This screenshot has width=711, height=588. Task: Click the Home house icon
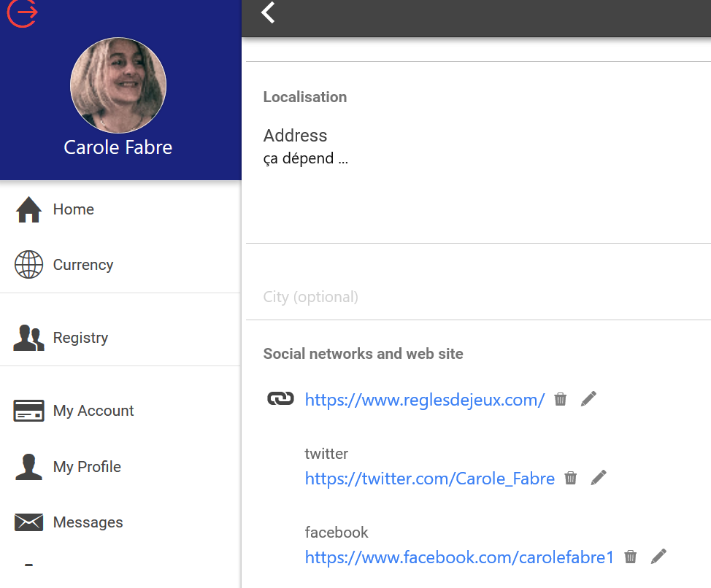tap(28, 209)
